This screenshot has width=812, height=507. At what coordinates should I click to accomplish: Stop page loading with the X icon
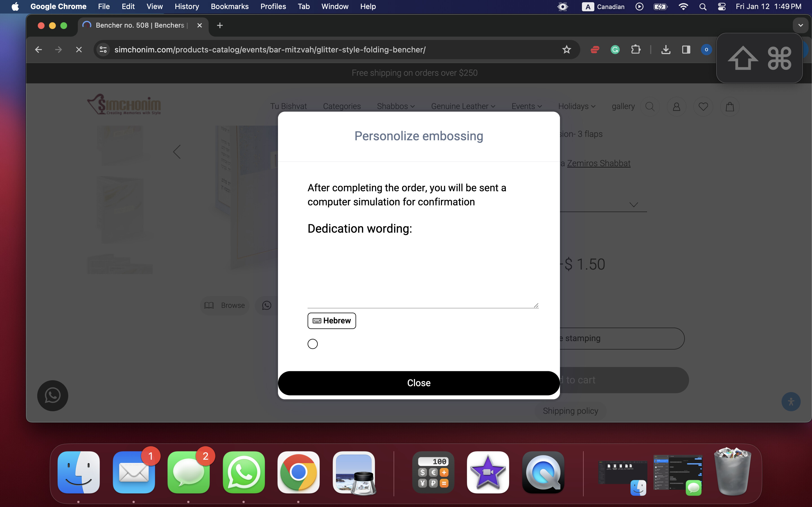79,50
